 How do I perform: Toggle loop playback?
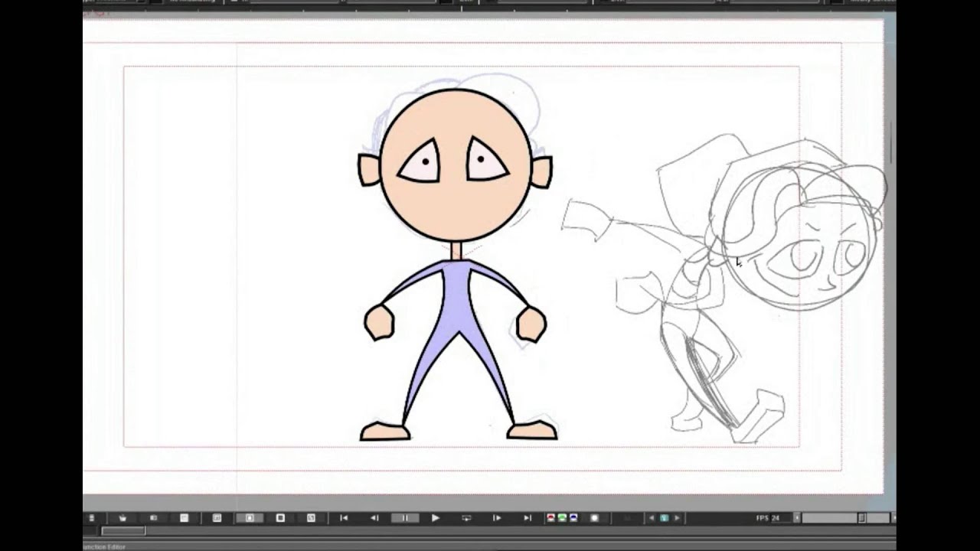pyautogui.click(x=466, y=518)
